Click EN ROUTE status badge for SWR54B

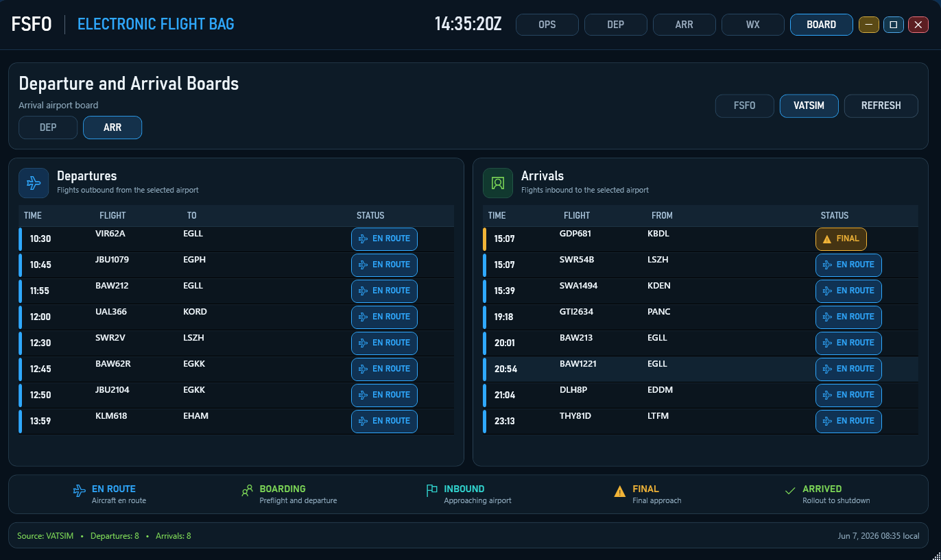[x=848, y=265]
